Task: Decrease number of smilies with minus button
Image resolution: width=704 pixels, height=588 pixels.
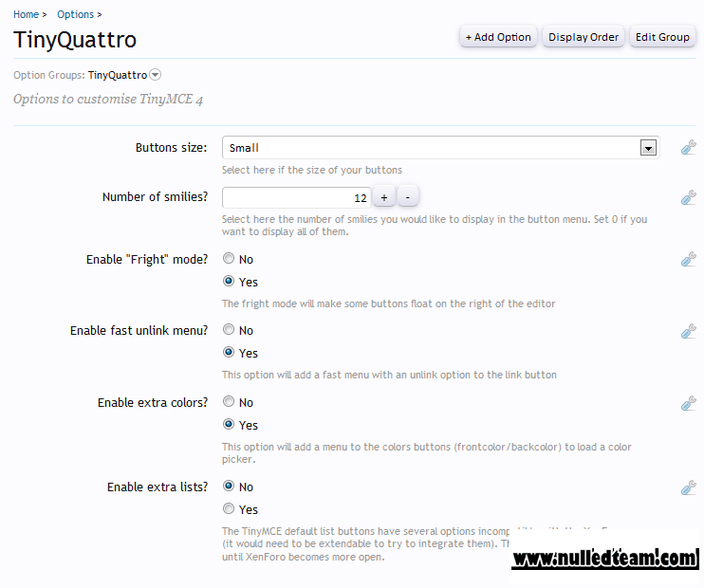Action: click(408, 197)
